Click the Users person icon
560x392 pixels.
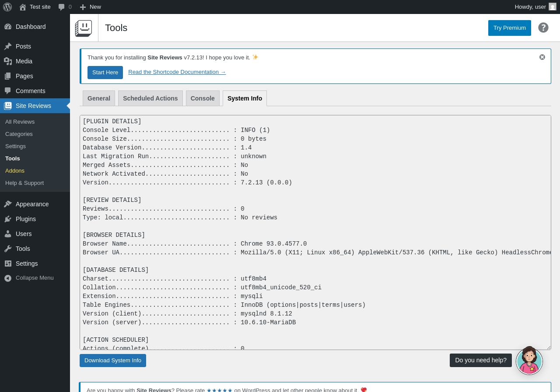click(8, 234)
